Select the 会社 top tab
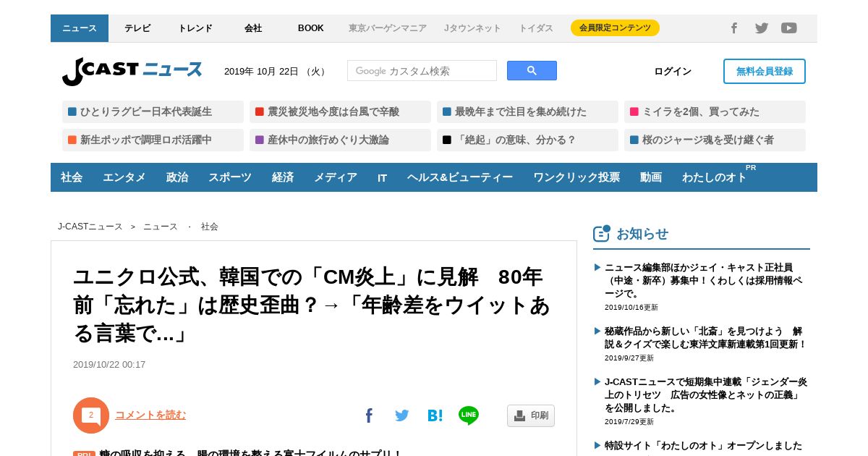Viewport: 868px width, 456px height. pyautogui.click(x=253, y=28)
